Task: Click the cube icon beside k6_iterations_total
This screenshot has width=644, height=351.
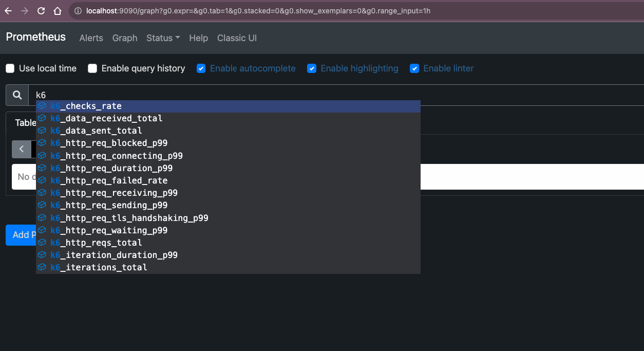Action: [x=42, y=267]
